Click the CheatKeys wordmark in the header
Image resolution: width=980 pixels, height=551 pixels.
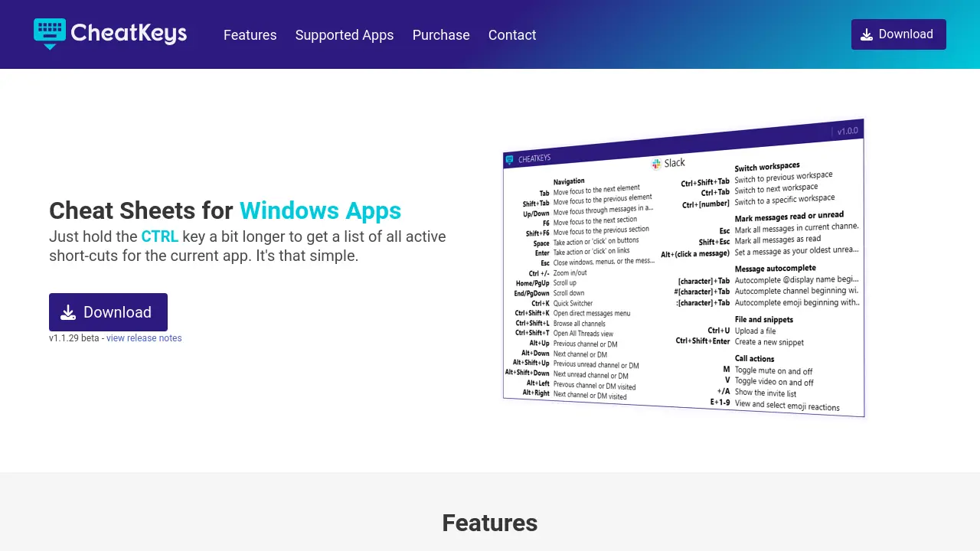click(x=129, y=33)
